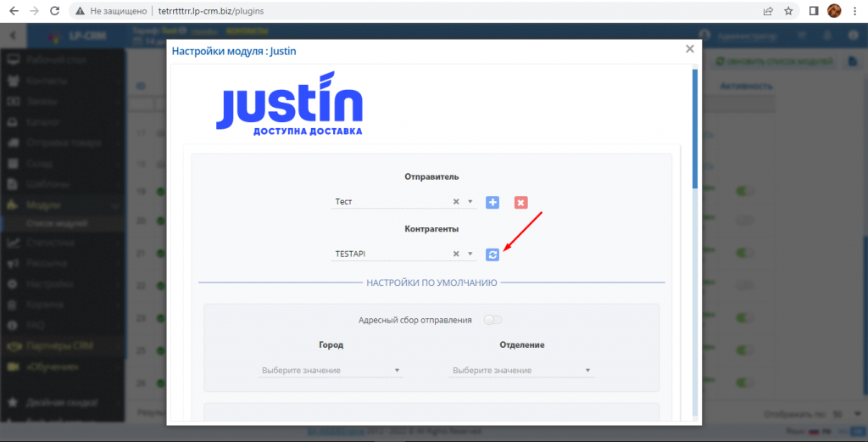Screen dimensions: 868x442
Task: Open the FAQ sidebar item
Action: click(x=63, y=325)
